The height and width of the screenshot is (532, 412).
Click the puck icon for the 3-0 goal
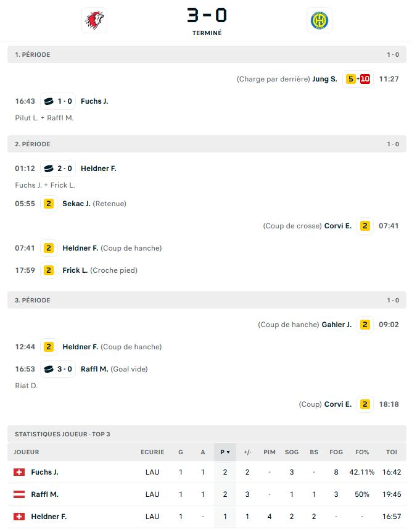[x=49, y=369]
